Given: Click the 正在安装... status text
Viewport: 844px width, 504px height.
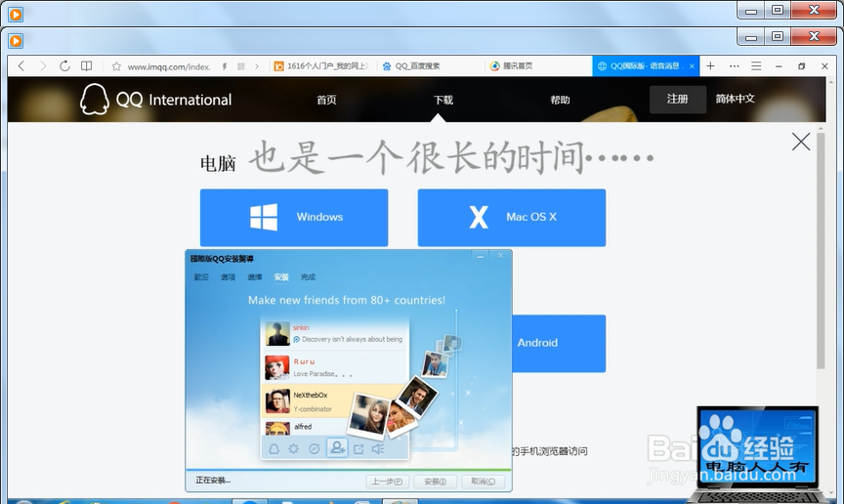Looking at the screenshot, I should coord(213,480).
